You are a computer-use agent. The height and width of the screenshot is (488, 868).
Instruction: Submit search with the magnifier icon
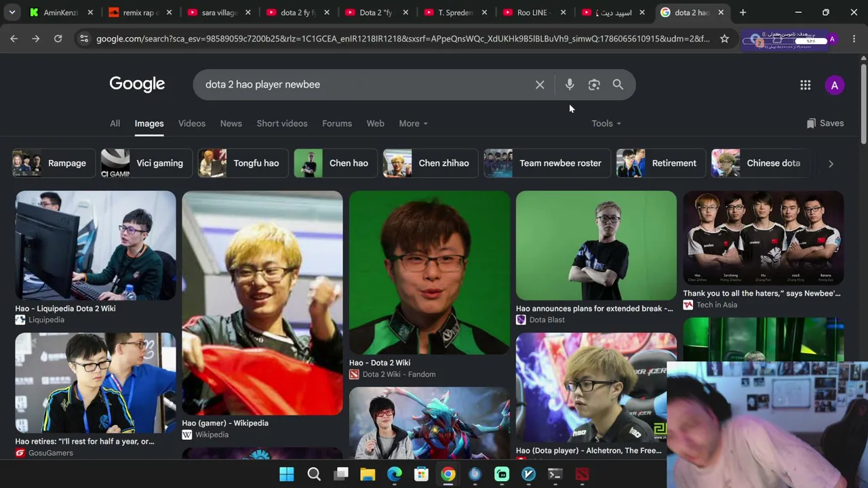pos(618,85)
